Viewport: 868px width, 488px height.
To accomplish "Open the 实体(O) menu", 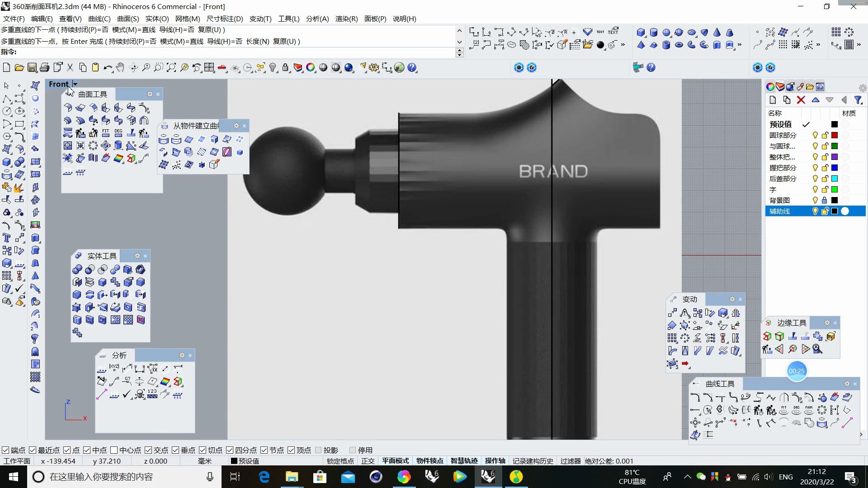I will tap(157, 19).
